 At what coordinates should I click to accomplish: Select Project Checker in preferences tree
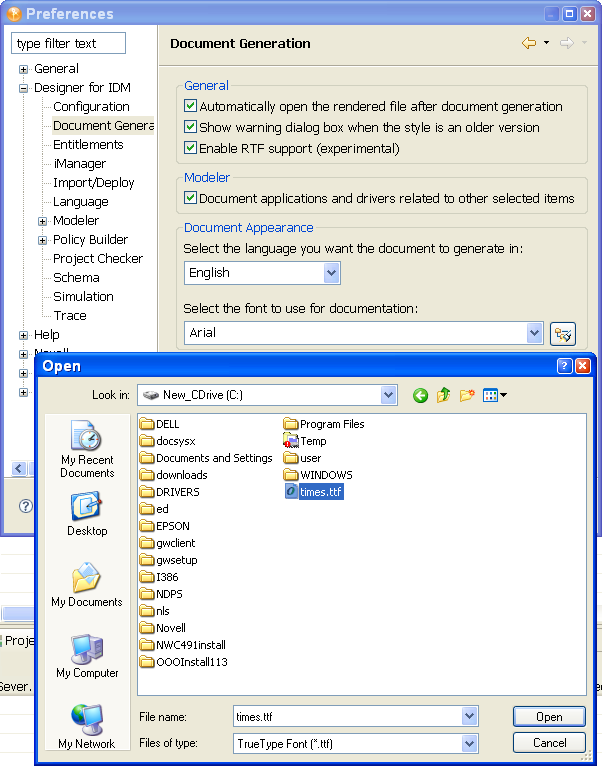coord(98,258)
